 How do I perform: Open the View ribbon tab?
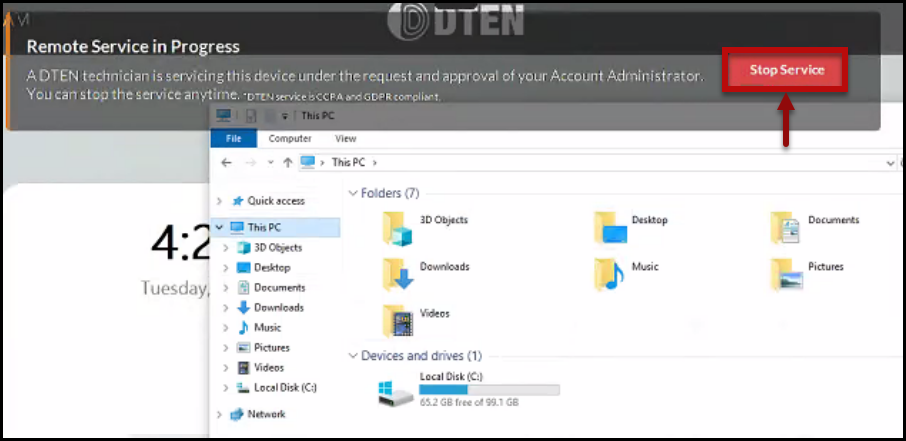click(346, 139)
